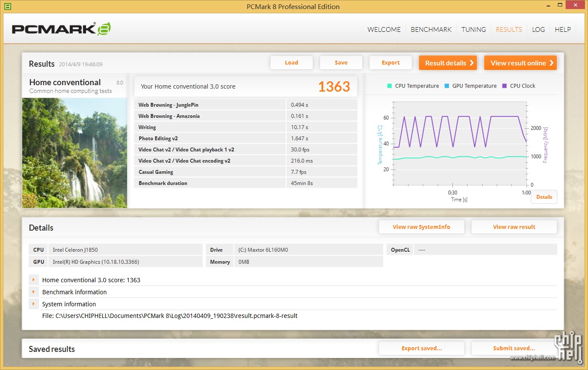Click View result online
Image resolution: width=588 pixels, height=370 pixels.
(x=520, y=63)
